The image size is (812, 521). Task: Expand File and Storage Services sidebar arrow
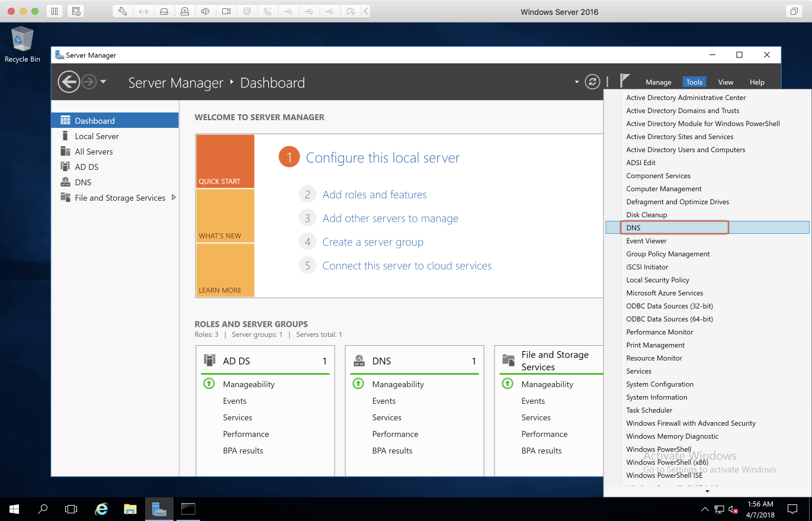174,198
